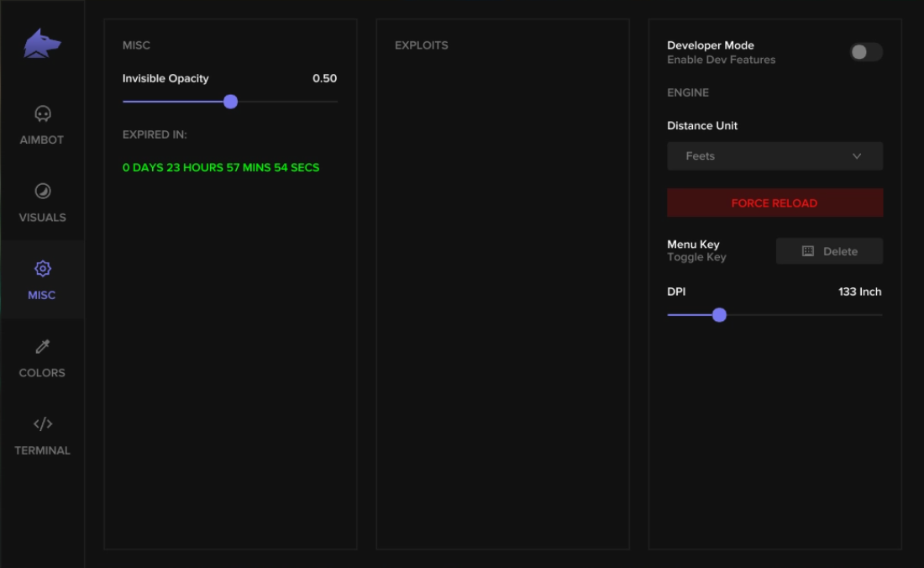Click the chevron arrow in Distance Unit box
Viewport: 924px width, 568px height.
coord(857,156)
